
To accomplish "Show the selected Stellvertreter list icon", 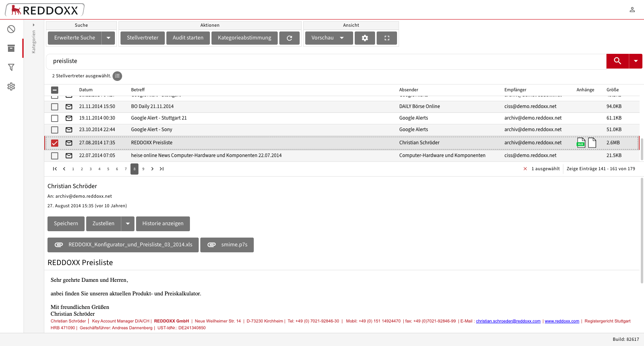I will click(117, 76).
